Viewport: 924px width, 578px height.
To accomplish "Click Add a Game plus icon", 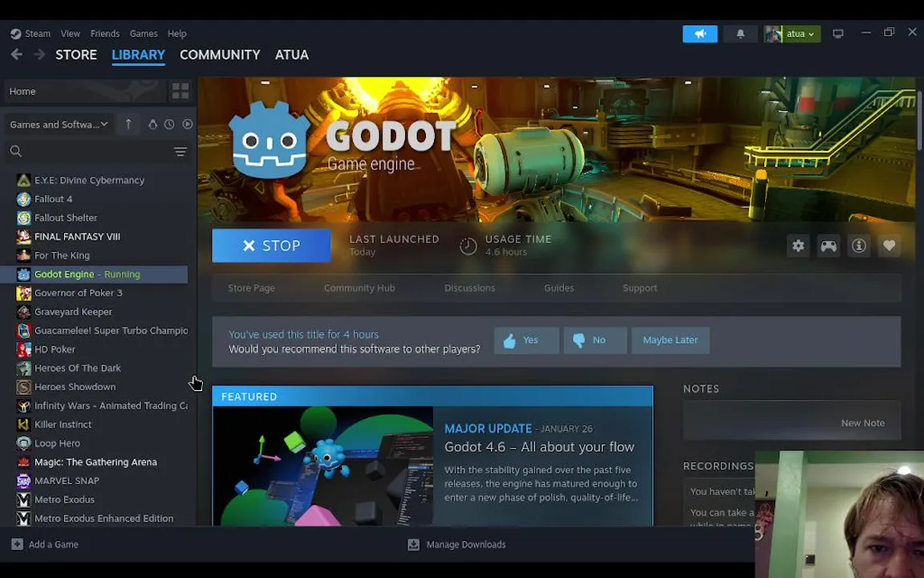I will click(x=17, y=543).
